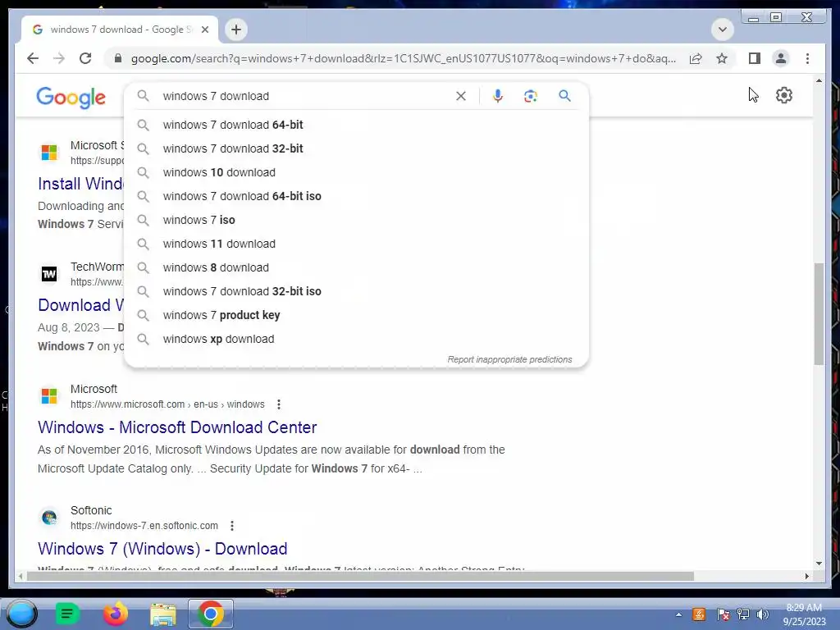
Task: Choose 'windows 7 download 64-bit iso' suggestion
Action: tap(356, 196)
